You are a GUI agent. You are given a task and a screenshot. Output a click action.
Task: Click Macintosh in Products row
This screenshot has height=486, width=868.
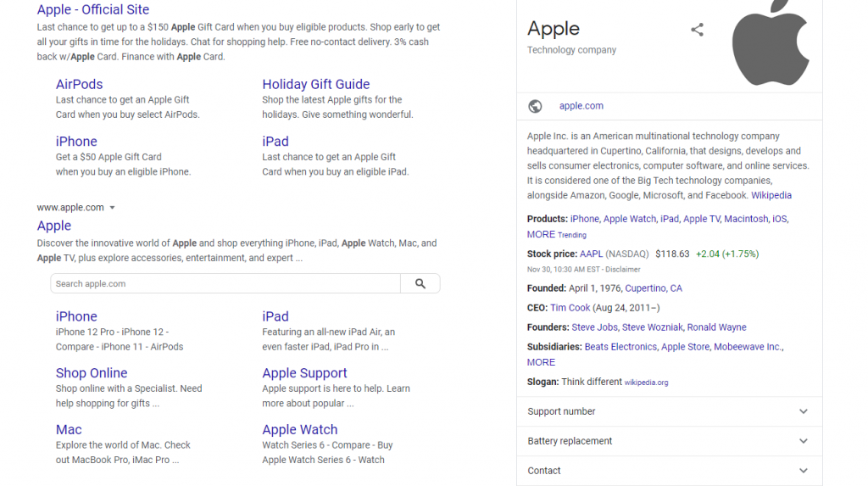746,219
